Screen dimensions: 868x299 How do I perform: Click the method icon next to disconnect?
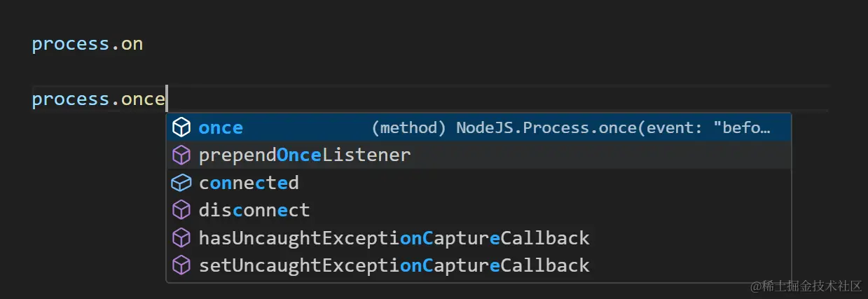181,210
